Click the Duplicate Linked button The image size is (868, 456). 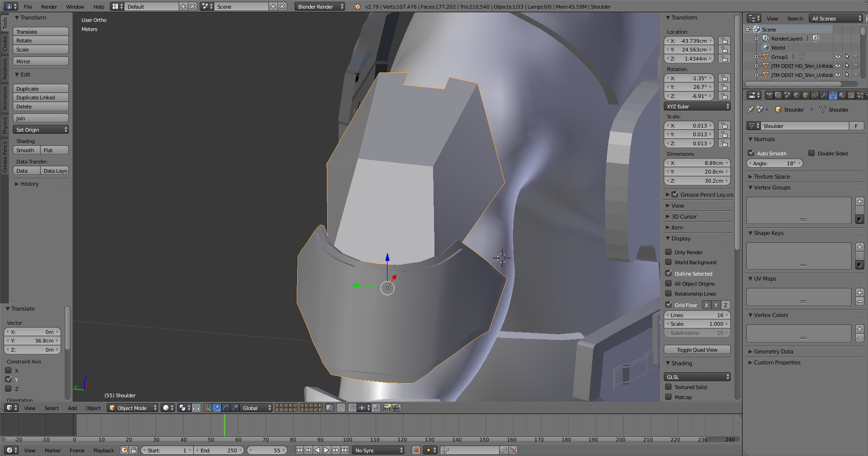click(41, 97)
